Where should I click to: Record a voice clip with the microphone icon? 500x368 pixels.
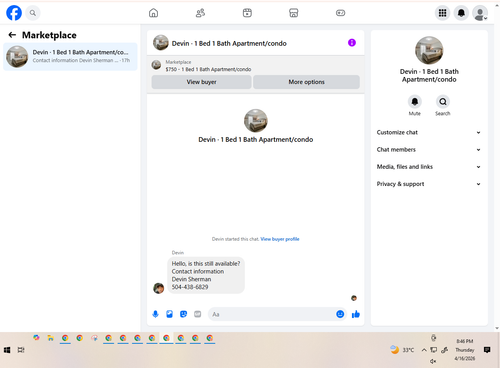point(155,314)
